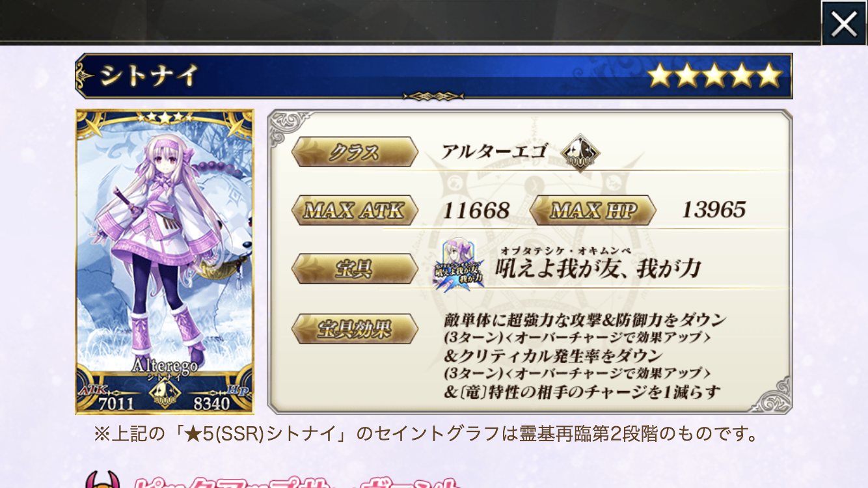
Task: Tap the 13965 HP value
Action: (x=713, y=210)
